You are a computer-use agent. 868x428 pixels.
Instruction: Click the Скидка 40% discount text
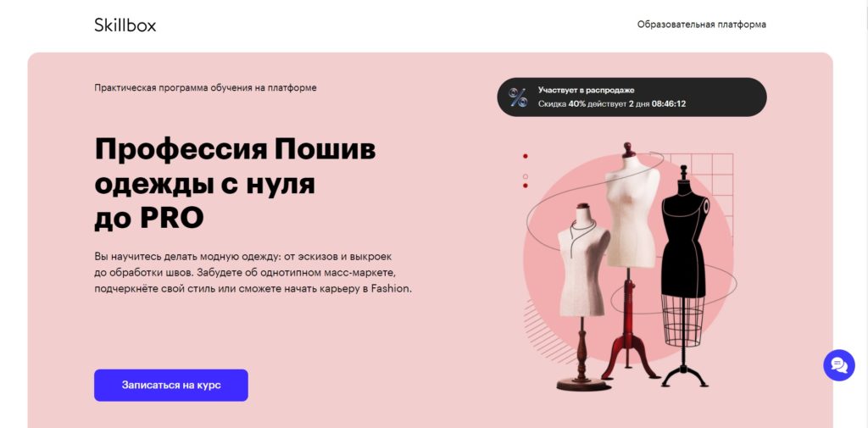pos(562,103)
